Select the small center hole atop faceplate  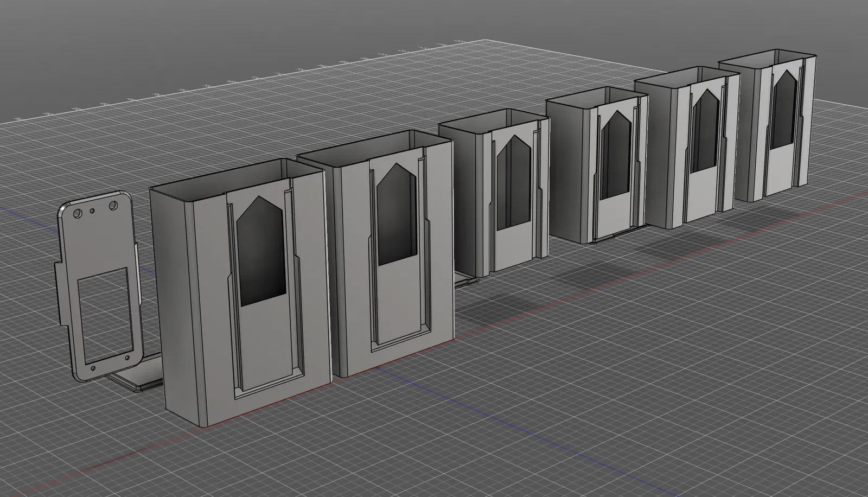point(93,211)
